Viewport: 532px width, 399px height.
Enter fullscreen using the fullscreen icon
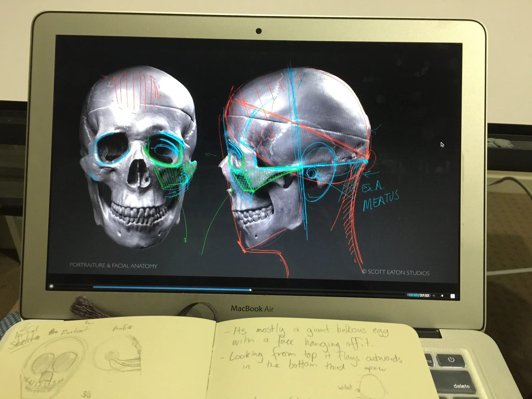click(452, 296)
